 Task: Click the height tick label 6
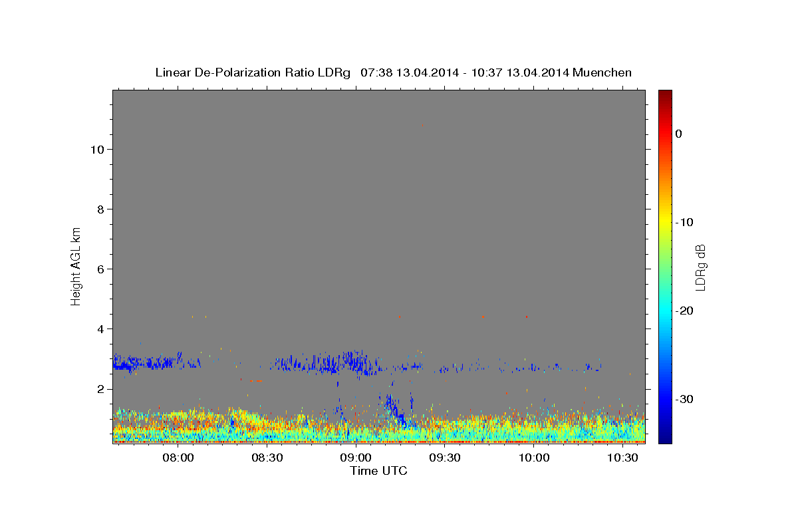pyautogui.click(x=100, y=269)
